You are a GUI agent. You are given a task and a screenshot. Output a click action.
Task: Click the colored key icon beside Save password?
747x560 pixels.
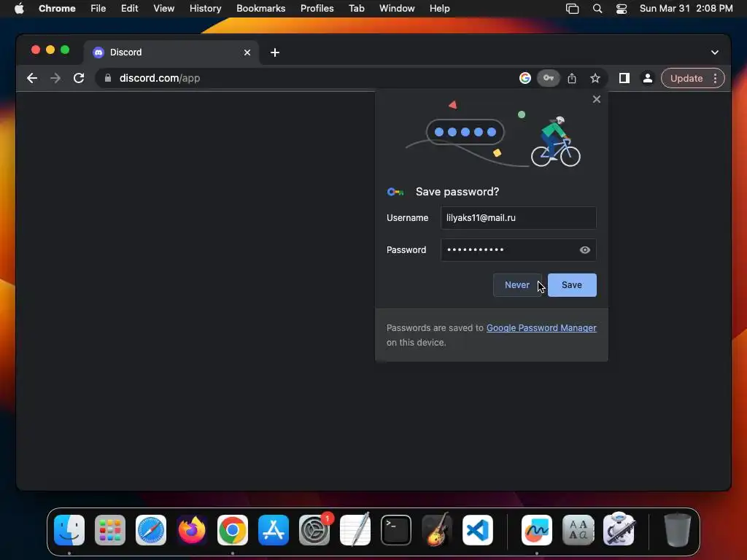click(x=395, y=192)
